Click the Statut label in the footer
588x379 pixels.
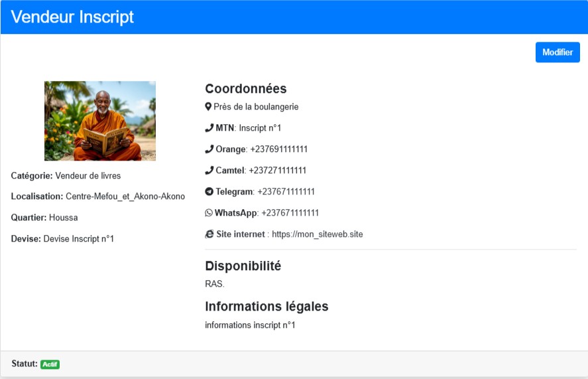coord(25,364)
